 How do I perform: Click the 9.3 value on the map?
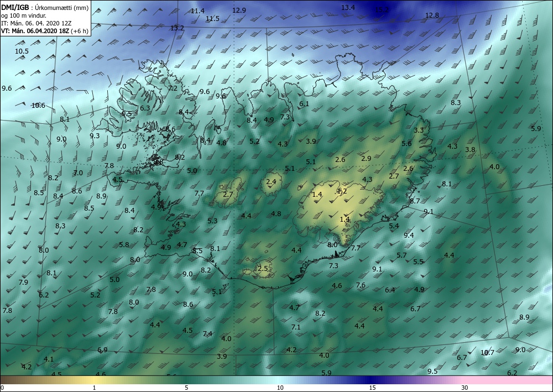pos(95,135)
